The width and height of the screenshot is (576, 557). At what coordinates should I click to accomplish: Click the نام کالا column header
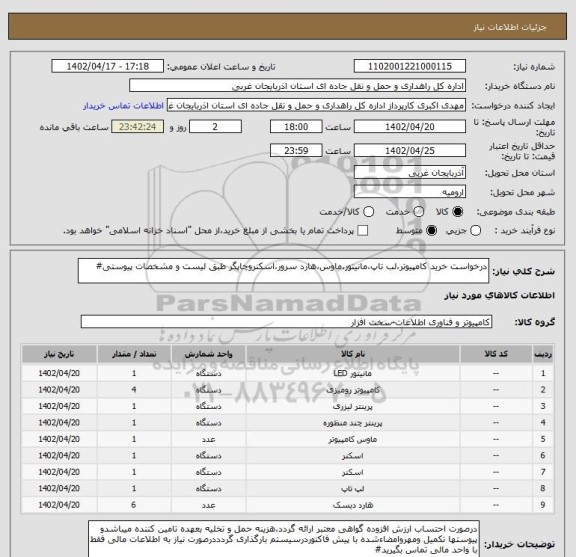tap(353, 354)
